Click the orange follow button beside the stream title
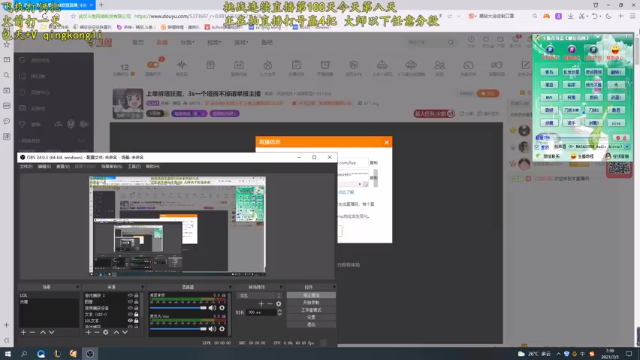Image resolution: width=640 pixels, height=360 pixels. [x=488, y=93]
